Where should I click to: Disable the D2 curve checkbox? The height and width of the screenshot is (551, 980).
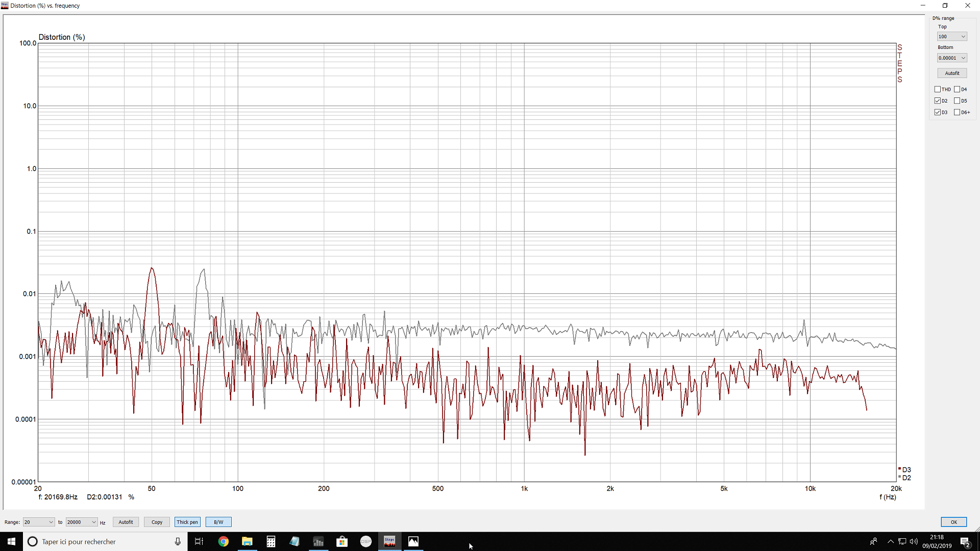938,101
